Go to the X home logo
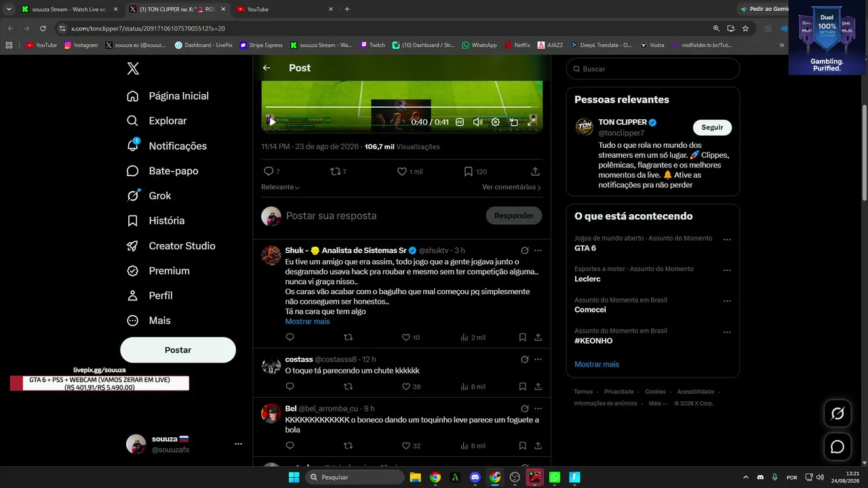The width and height of the screenshot is (868, 488). [x=133, y=68]
